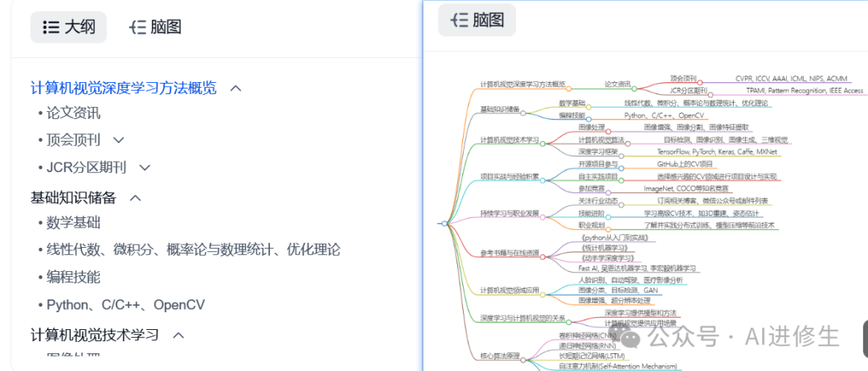The height and width of the screenshot is (371, 868).
Task: Select the outline bullet 线性代数、微积分、概率论与数理统计、优化理论
Action: (193, 249)
